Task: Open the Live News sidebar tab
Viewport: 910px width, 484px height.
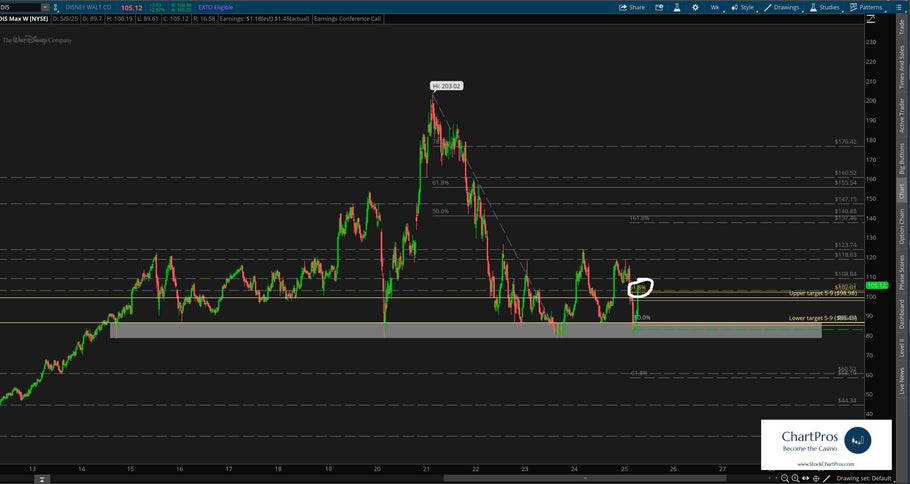Action: [x=902, y=381]
